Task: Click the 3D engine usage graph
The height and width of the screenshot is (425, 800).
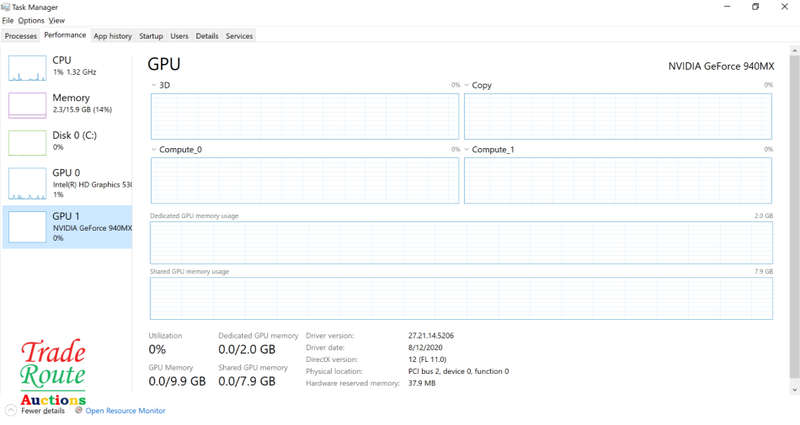Action: [305, 116]
